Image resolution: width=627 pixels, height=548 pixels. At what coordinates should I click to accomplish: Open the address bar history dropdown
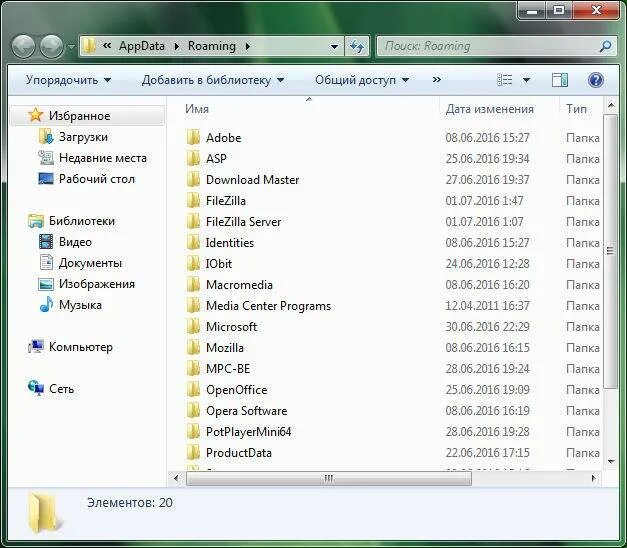point(334,47)
